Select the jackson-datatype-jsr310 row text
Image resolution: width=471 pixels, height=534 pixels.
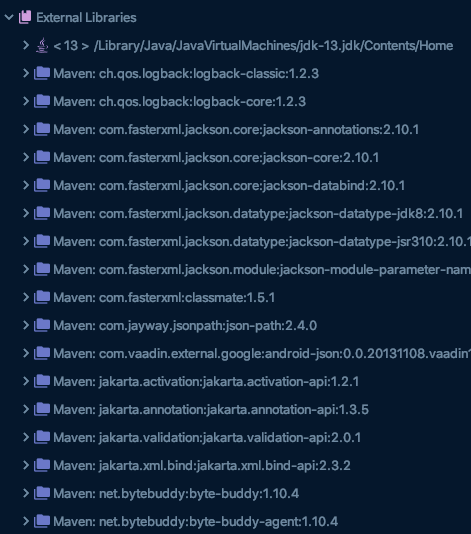click(x=262, y=241)
